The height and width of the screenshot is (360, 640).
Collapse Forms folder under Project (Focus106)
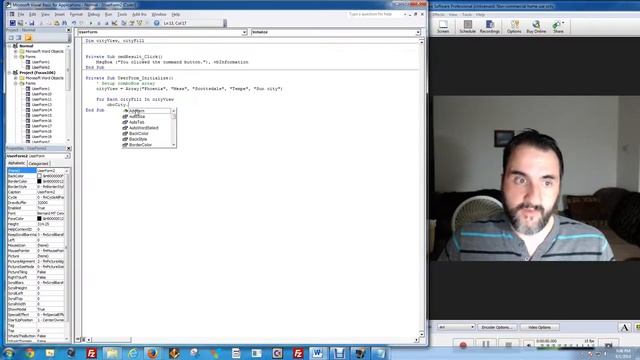(16, 83)
